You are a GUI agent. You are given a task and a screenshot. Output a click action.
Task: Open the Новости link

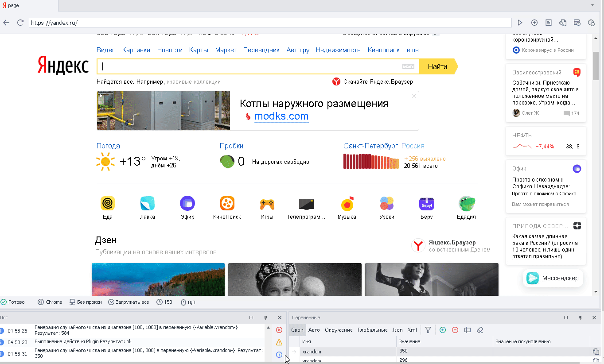pyautogui.click(x=170, y=50)
